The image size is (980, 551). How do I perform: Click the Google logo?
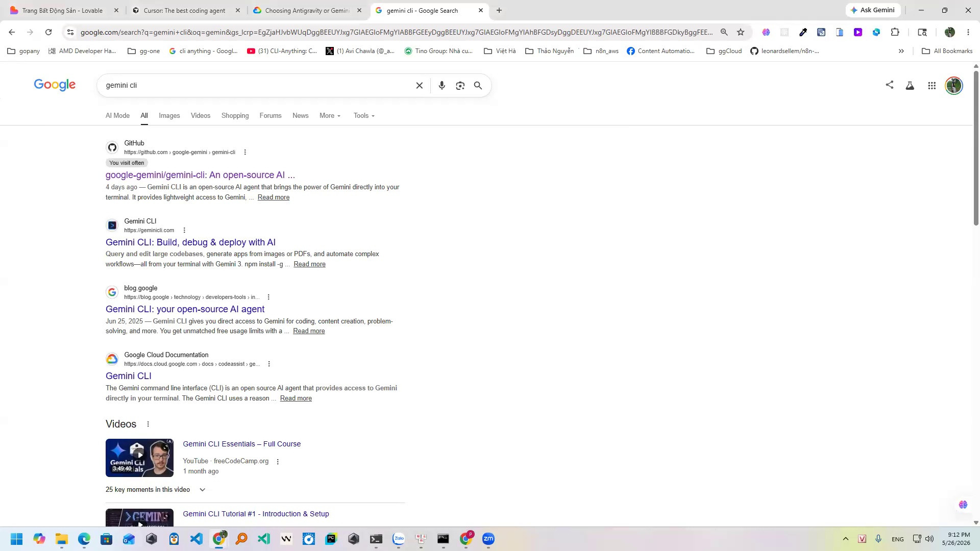(x=55, y=85)
